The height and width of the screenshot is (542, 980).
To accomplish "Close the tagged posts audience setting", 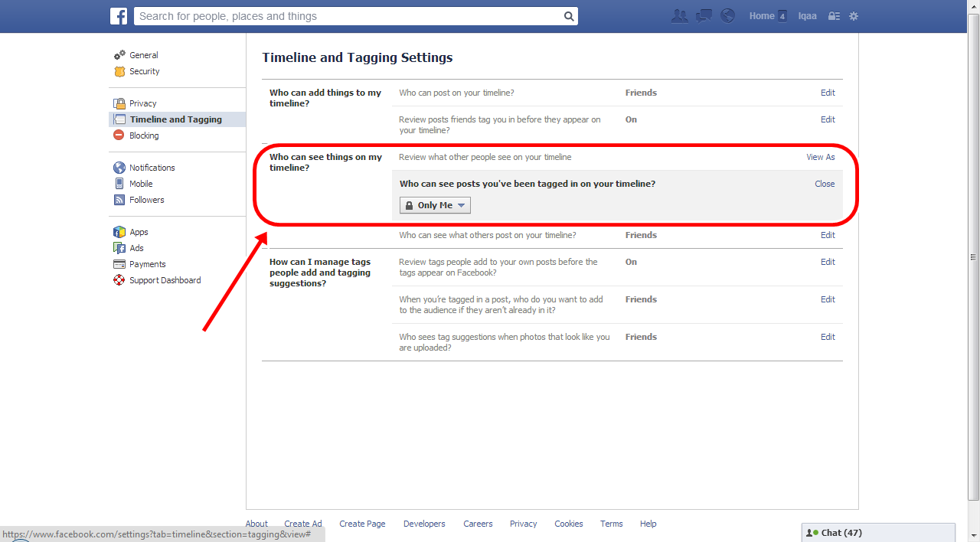I will click(x=825, y=184).
